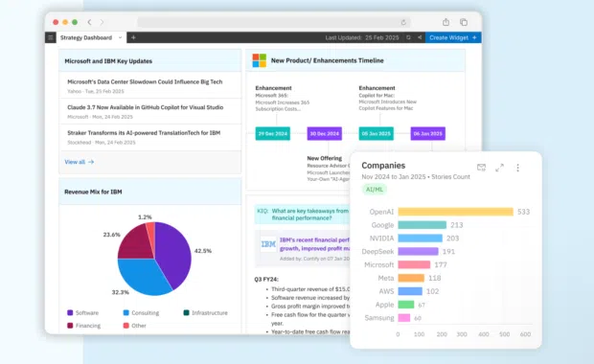Click the Meta bar showing 118

pos(411,278)
